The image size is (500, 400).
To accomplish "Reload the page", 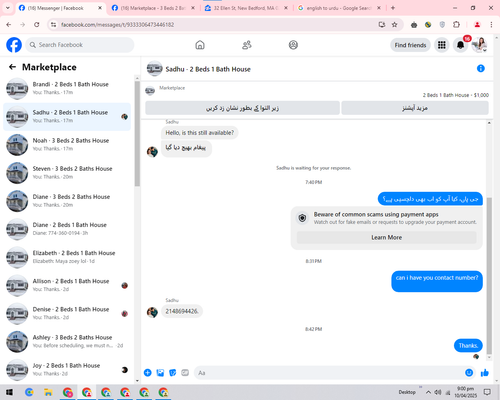I will (37, 24).
